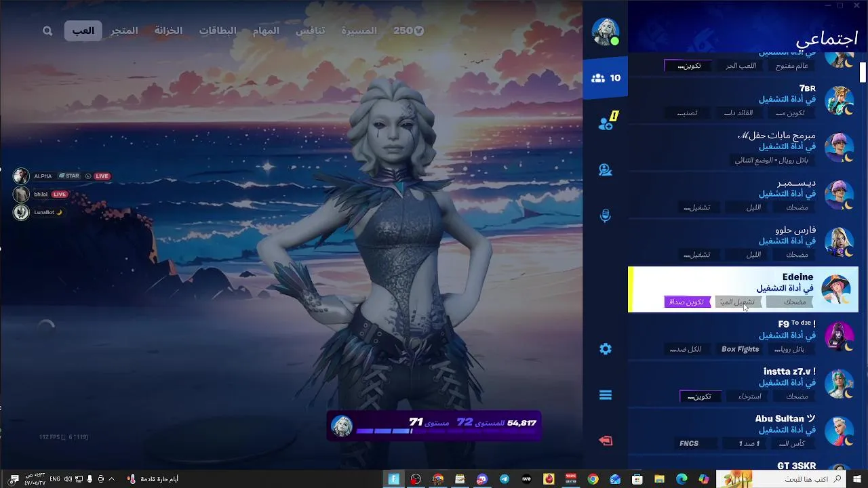Open File Explorer from the taskbar
Image resolution: width=868 pixels, height=488 pixels.
pyautogui.click(x=659, y=479)
